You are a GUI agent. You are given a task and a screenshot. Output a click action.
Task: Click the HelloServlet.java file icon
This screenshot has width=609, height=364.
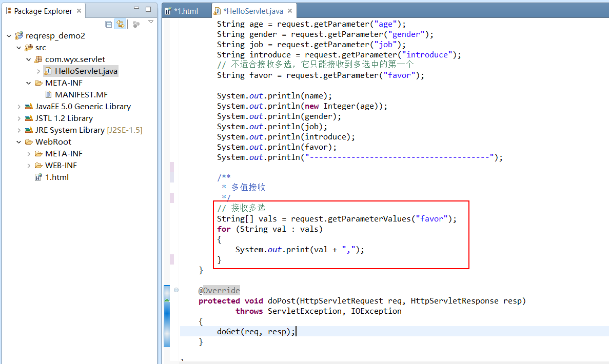(x=48, y=71)
